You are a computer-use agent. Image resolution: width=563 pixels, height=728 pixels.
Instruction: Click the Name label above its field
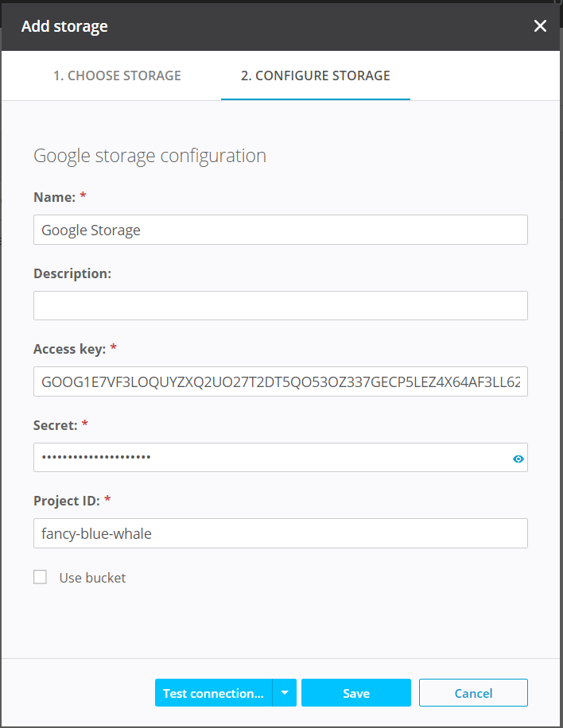coord(54,197)
